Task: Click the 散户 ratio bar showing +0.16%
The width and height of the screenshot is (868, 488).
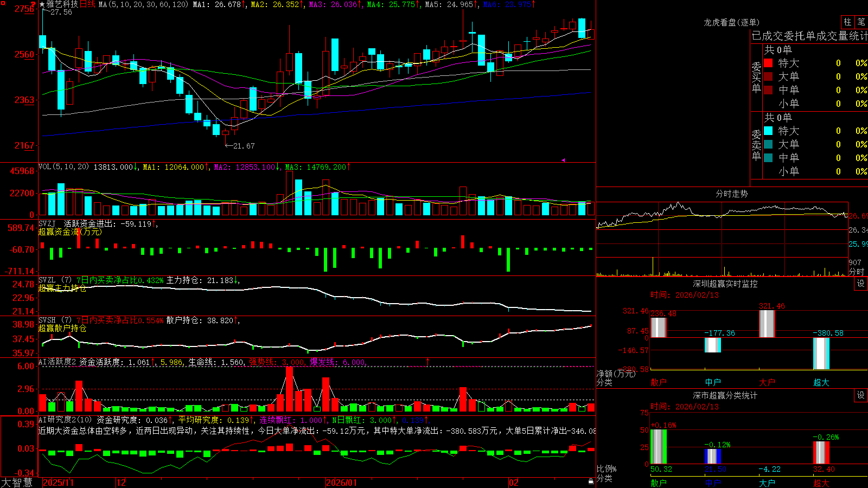Action: click(659, 446)
